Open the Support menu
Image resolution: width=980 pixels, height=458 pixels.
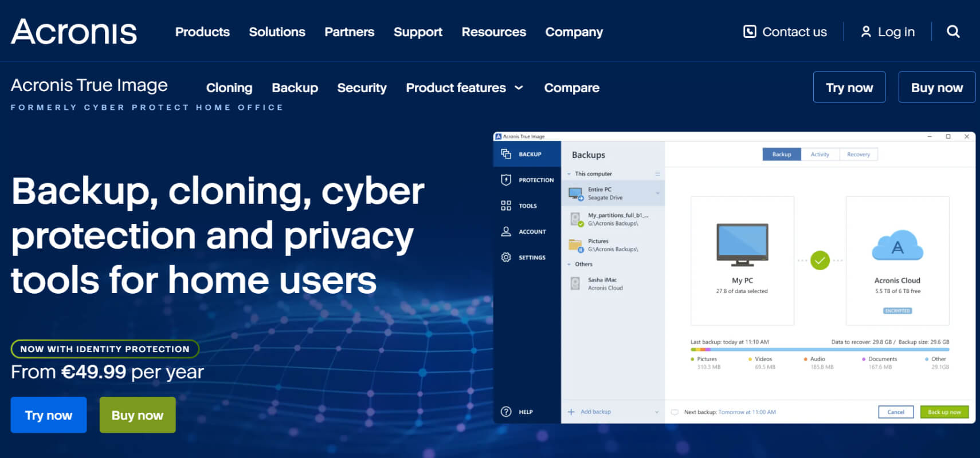[418, 32]
